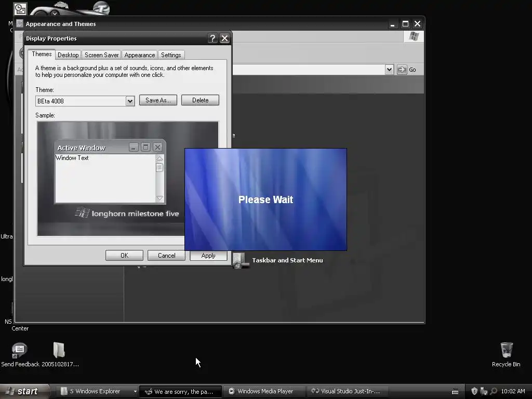This screenshot has width=532, height=399.
Task: Click the magnifier search tray icon
Action: pyautogui.click(x=494, y=391)
